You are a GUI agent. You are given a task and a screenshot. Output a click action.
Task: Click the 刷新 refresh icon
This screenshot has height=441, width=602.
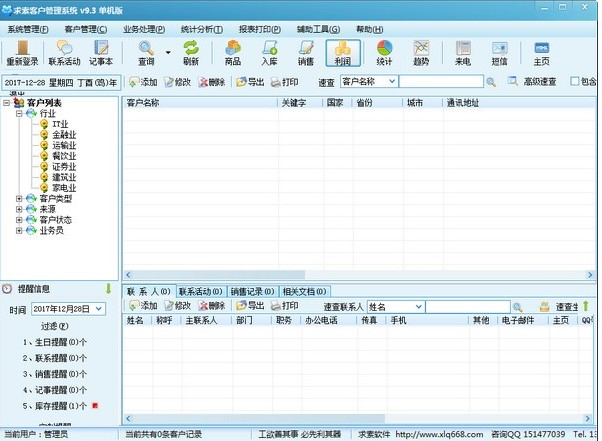[191, 53]
